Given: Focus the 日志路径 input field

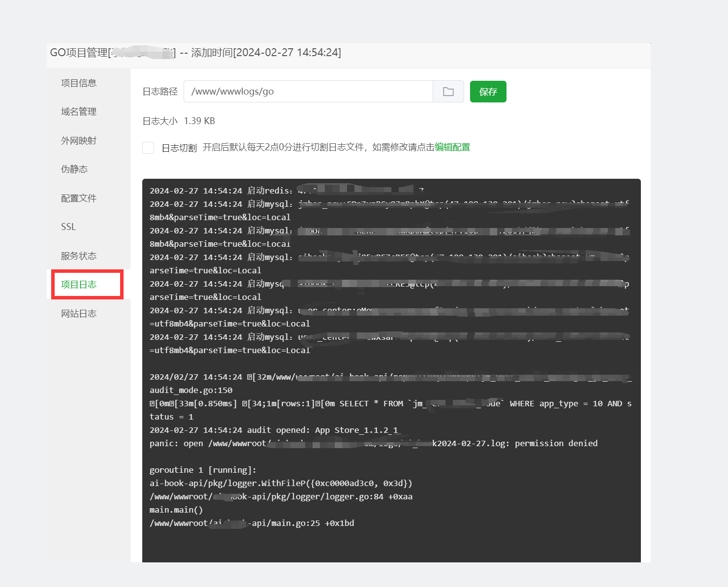Looking at the screenshot, I should pyautogui.click(x=308, y=92).
